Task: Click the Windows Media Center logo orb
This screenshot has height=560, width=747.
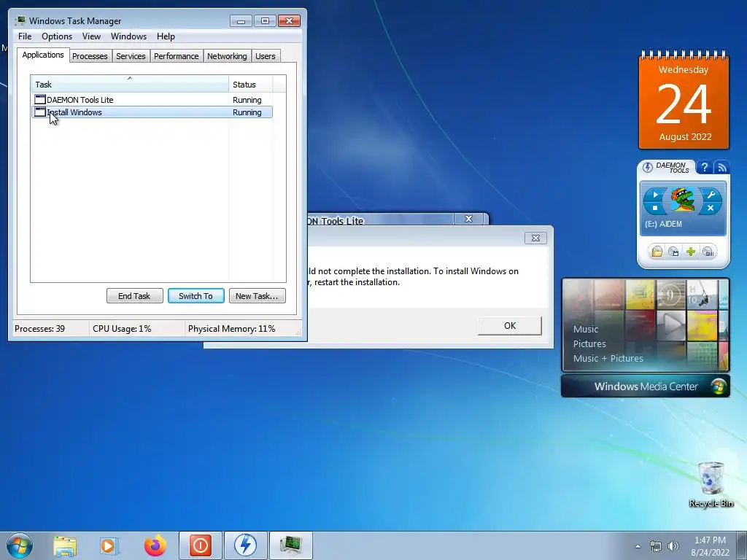Action: pyautogui.click(x=719, y=386)
